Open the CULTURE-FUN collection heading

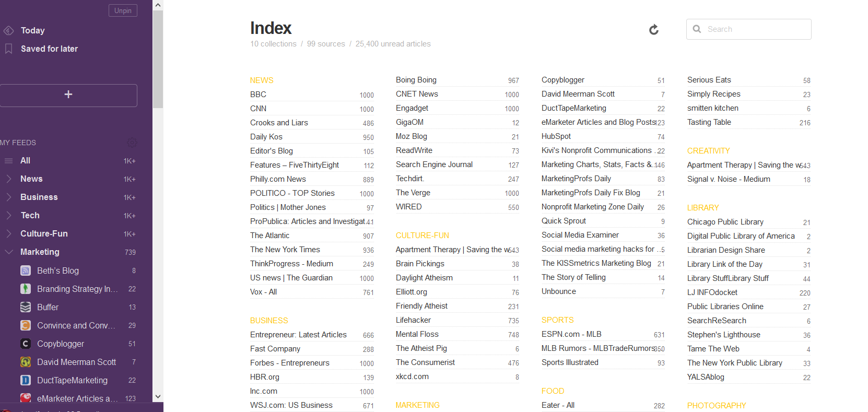tap(423, 236)
